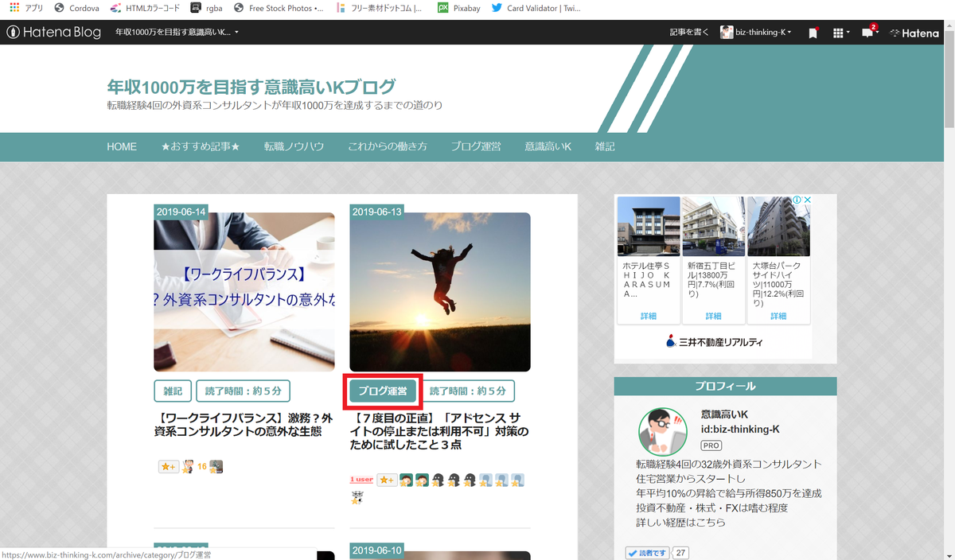Click the Hatena apps grid icon
Screen dimensions: 955x560
click(x=838, y=33)
